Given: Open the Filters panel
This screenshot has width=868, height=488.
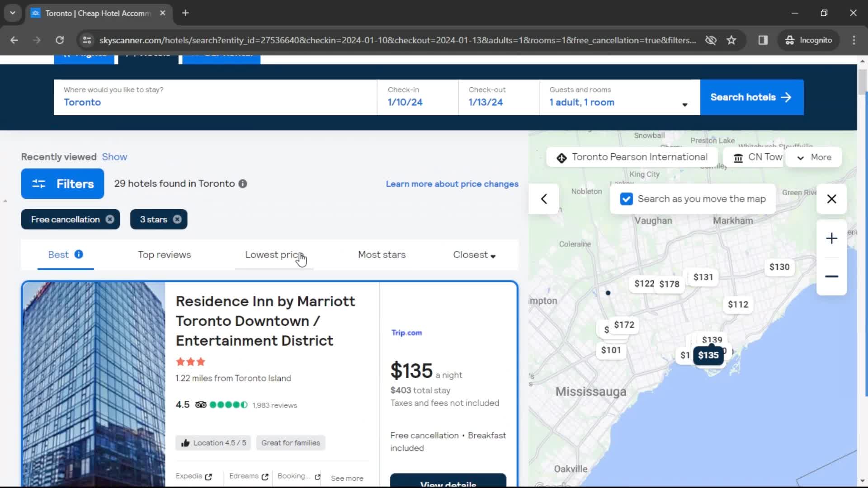Looking at the screenshot, I should point(62,183).
